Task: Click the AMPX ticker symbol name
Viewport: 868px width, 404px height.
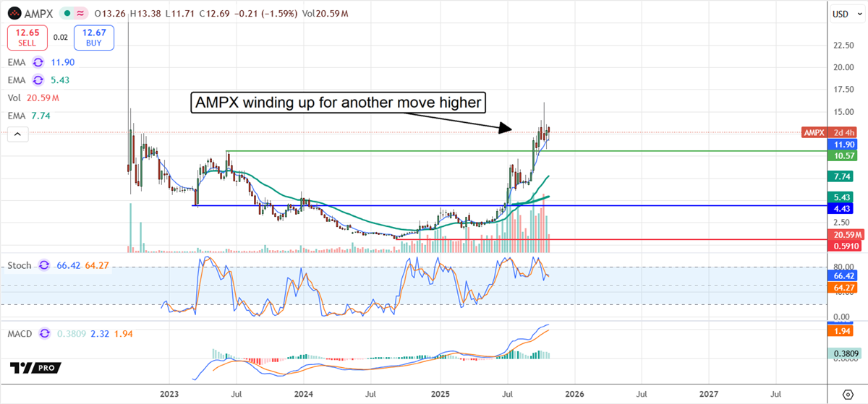Action: pos(38,14)
